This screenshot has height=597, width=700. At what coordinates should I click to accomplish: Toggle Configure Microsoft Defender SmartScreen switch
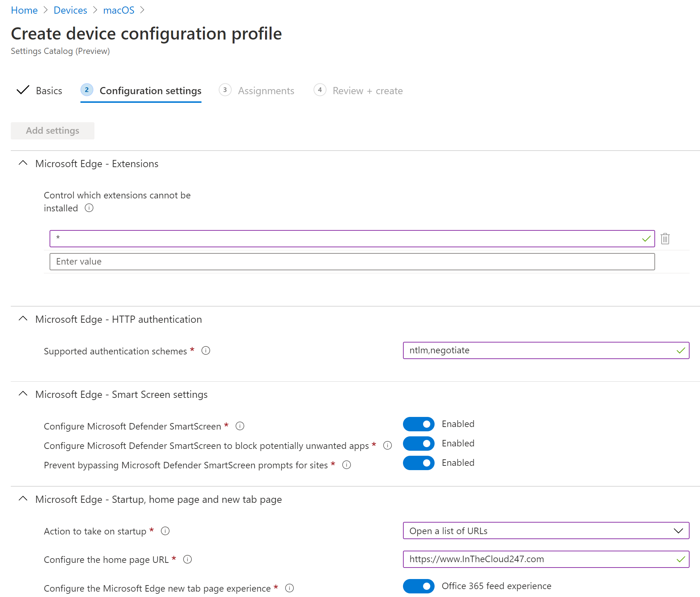tap(418, 424)
